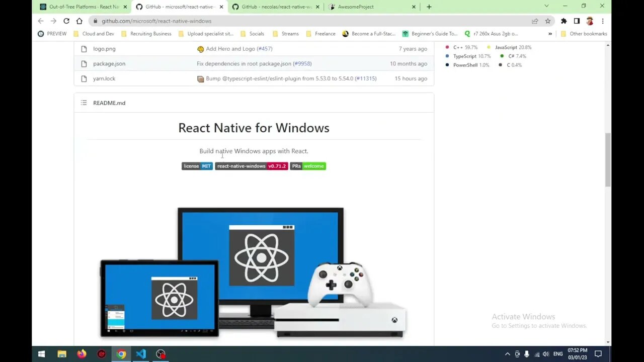Viewport: 644px width, 362px height.
Task: Open File Explorer from the taskbar
Action: (62, 354)
